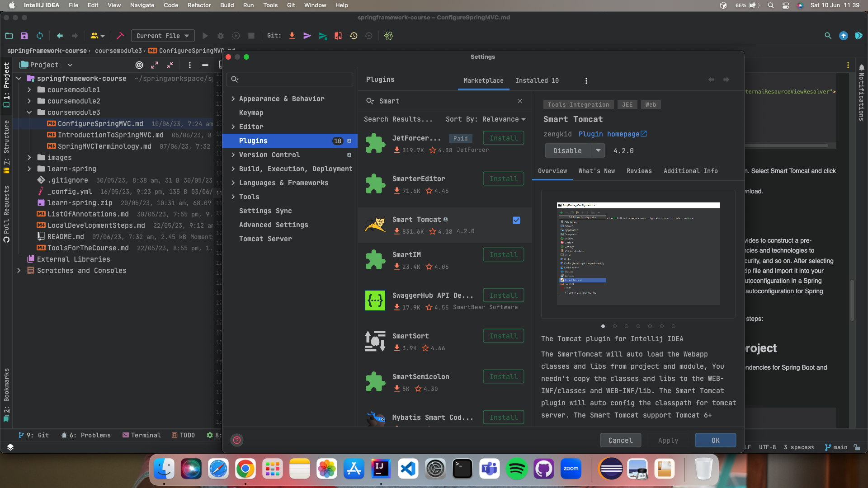The image size is (868, 488).
Task: Click the Select Opened File target icon
Action: point(139,65)
